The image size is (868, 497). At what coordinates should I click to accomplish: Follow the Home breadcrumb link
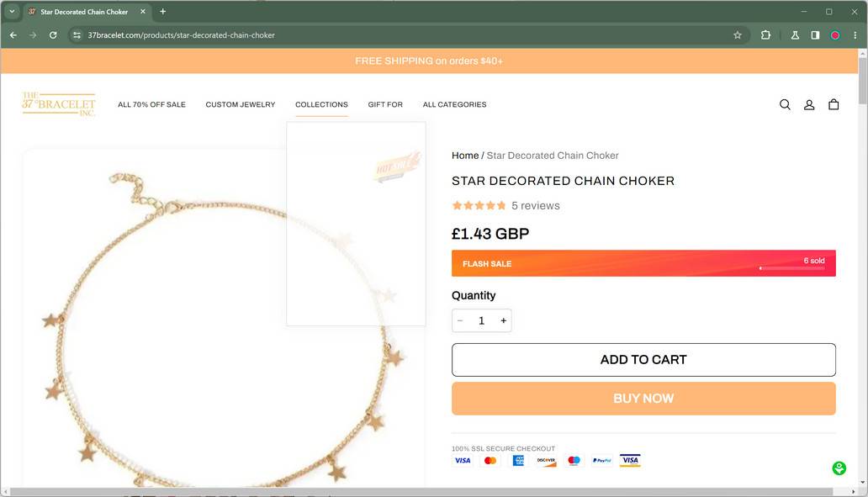[464, 156]
